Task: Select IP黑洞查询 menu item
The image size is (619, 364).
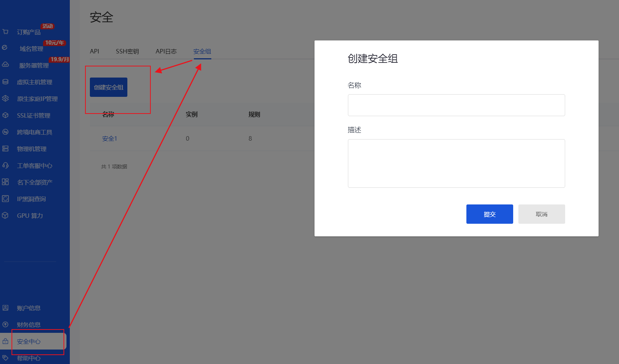Action: 32,199
